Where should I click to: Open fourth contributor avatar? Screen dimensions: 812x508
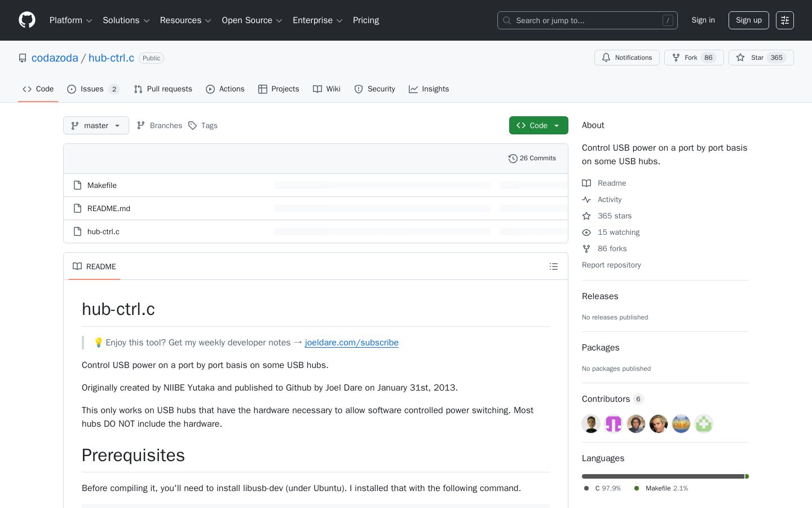click(x=659, y=424)
